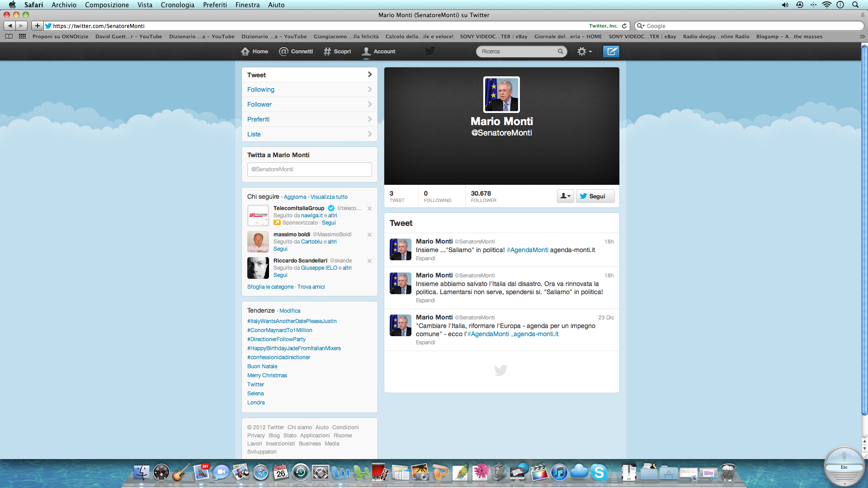Open the Composizione menu

(x=107, y=5)
